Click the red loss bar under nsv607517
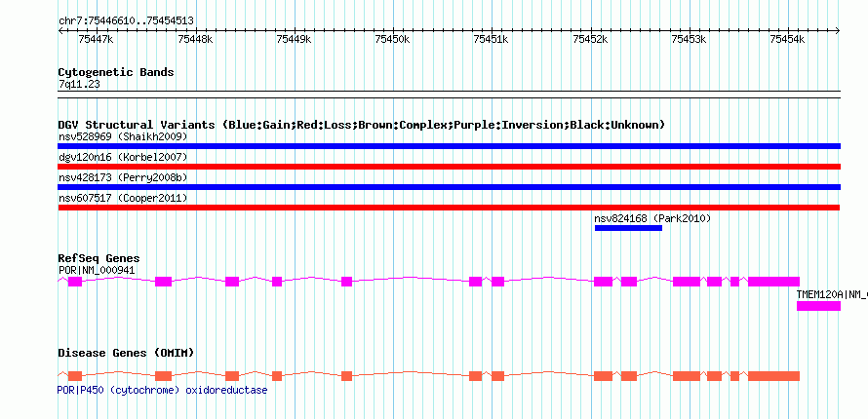Viewport: 868px width, 419px height. pos(449,208)
